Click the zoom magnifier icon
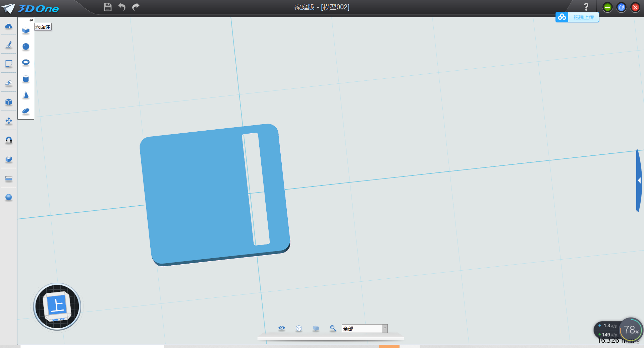 click(333, 328)
